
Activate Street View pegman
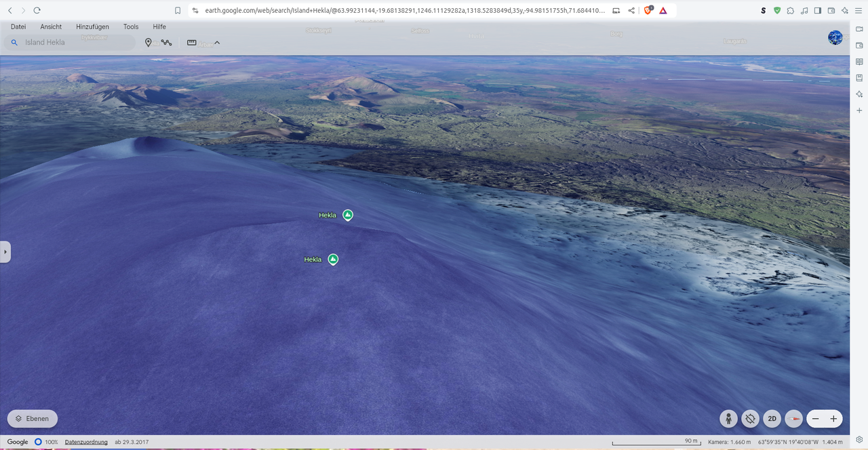pyautogui.click(x=728, y=419)
